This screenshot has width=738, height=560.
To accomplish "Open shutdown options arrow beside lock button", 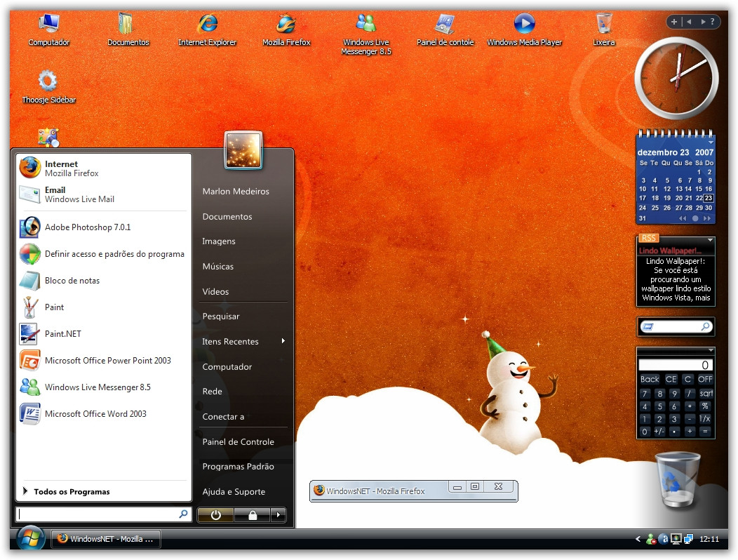I will (279, 515).
